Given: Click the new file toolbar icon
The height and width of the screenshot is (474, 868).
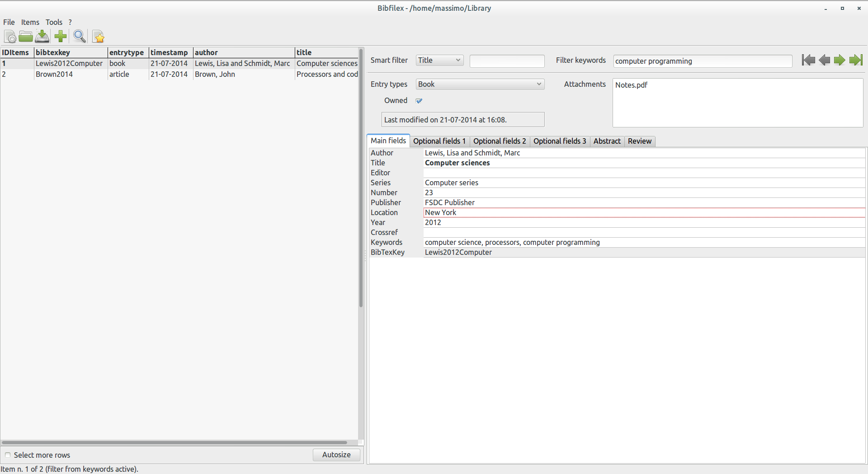Looking at the screenshot, I should pos(10,36).
